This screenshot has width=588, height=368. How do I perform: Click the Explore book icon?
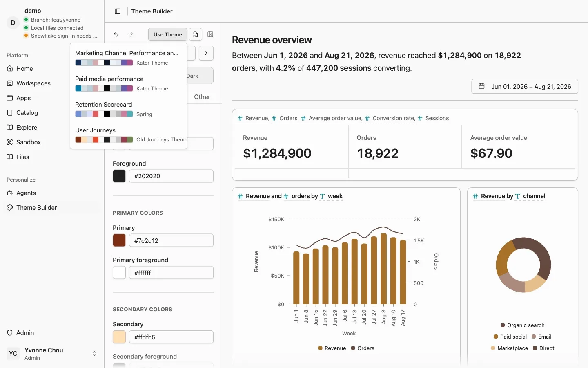click(x=10, y=128)
